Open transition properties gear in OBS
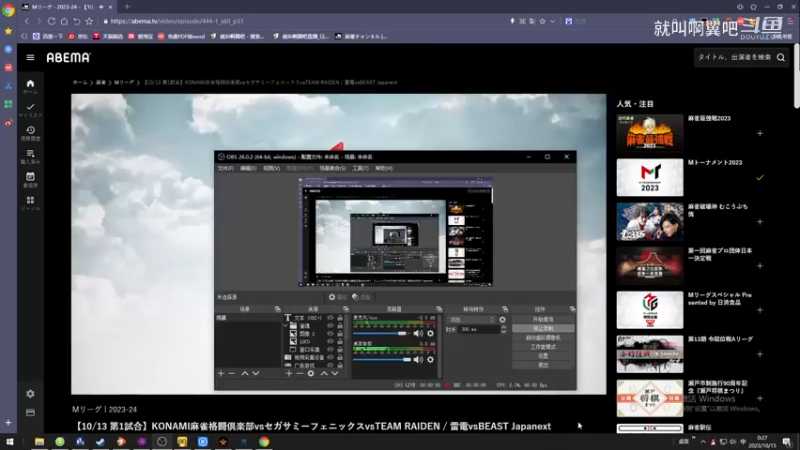The height and width of the screenshot is (450, 800). [x=503, y=319]
